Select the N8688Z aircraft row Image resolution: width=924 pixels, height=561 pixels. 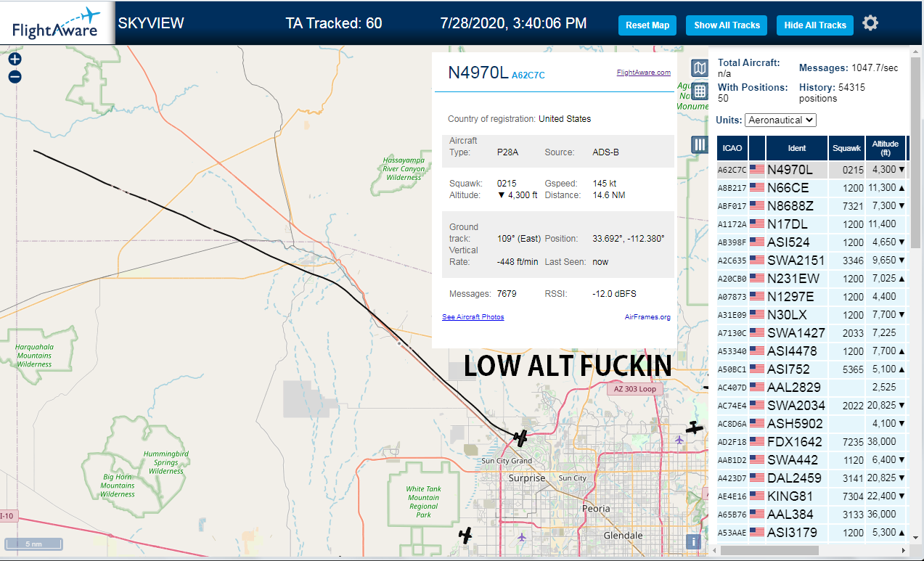[x=812, y=205]
